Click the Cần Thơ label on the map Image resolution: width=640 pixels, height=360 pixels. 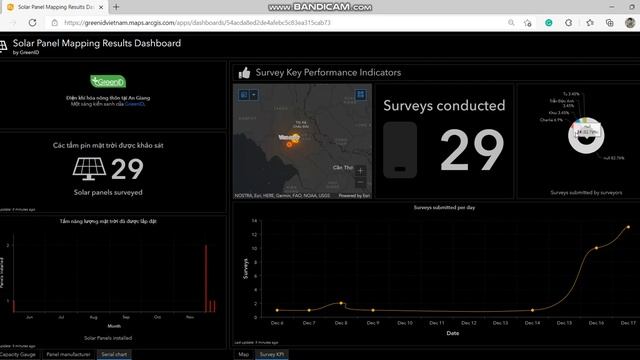click(343, 167)
